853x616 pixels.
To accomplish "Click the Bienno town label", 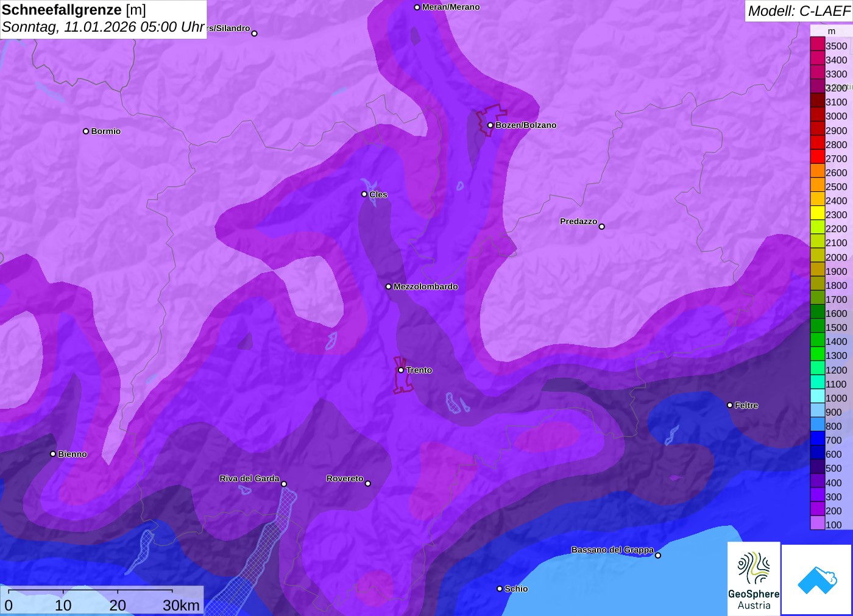I will (73, 454).
